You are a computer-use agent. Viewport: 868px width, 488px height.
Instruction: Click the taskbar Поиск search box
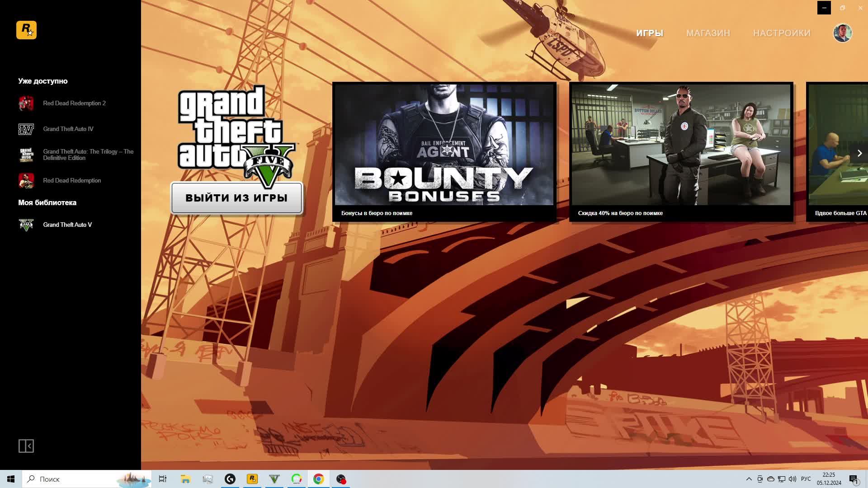(x=87, y=479)
